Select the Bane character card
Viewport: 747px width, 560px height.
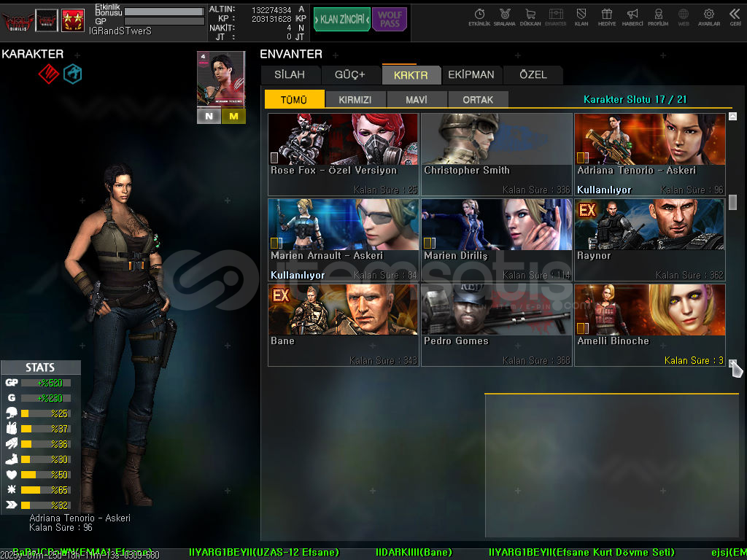(344, 325)
